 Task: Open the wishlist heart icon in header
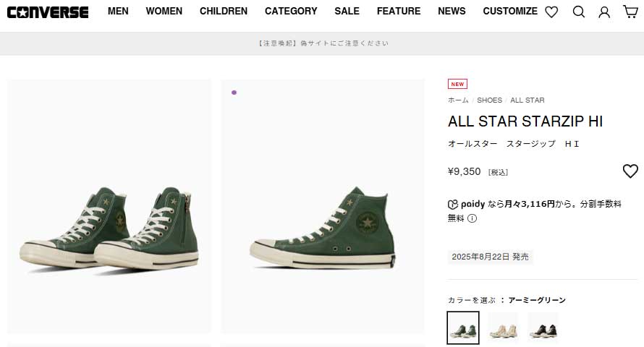[551, 12]
